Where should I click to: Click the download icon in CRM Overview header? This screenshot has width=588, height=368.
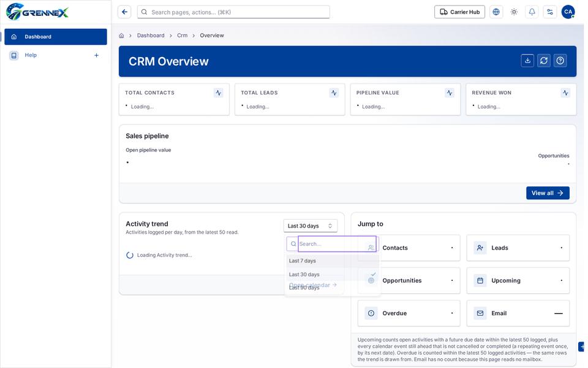(x=527, y=61)
